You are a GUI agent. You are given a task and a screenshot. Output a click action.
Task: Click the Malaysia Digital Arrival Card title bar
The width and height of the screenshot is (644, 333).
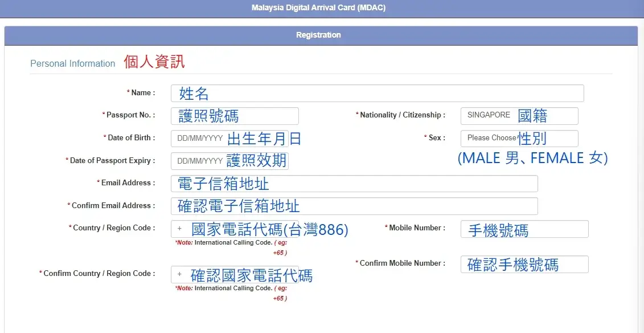(318, 9)
